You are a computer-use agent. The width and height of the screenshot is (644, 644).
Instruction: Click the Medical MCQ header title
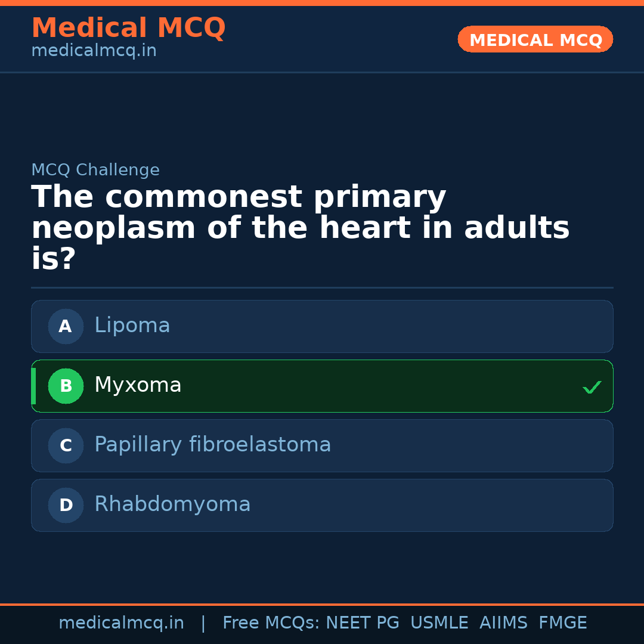(x=128, y=28)
